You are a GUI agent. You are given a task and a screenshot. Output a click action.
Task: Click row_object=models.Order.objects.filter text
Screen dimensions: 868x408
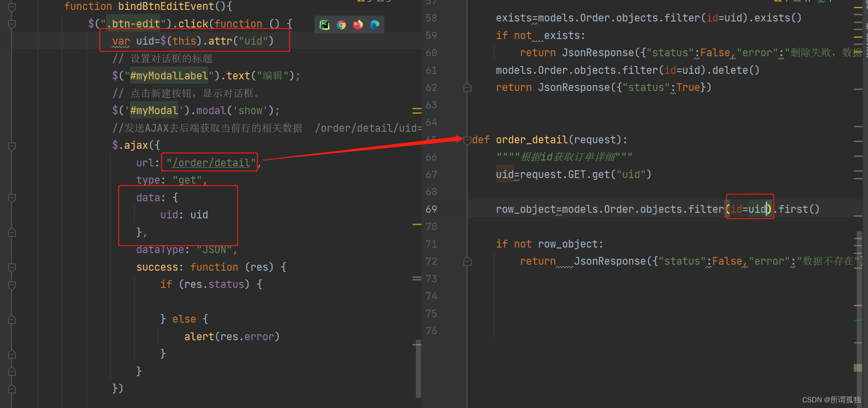pos(610,209)
